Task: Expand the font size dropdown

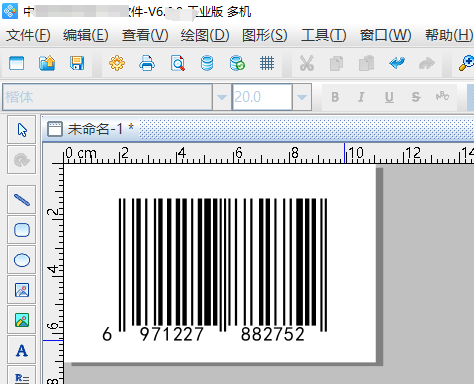Action: click(x=302, y=97)
